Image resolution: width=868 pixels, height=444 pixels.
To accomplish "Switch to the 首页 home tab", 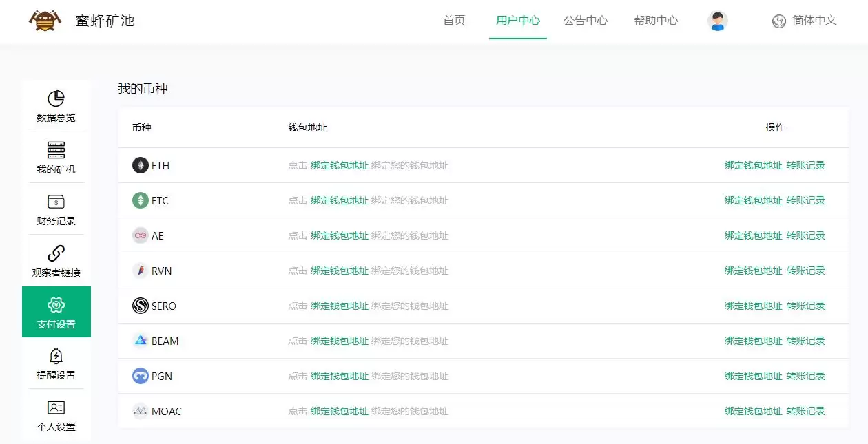I will tap(454, 21).
